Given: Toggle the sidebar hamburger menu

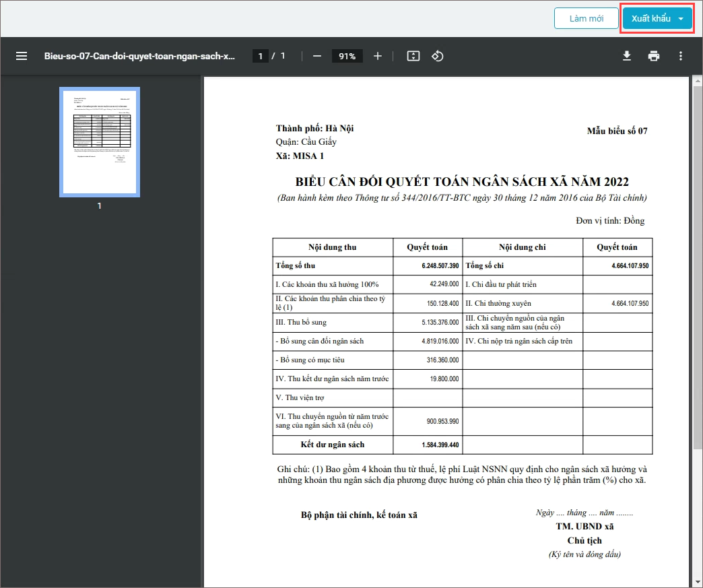Looking at the screenshot, I should pos(22,56).
